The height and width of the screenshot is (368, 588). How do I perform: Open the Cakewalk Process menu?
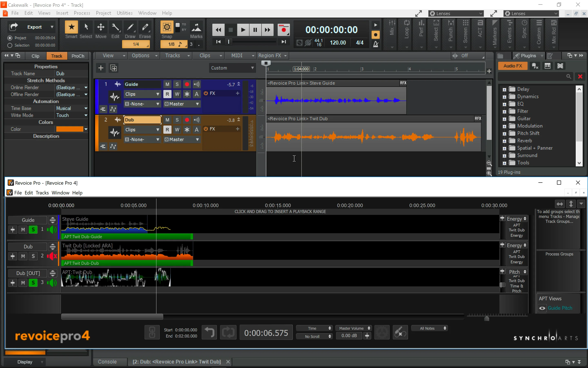pyautogui.click(x=82, y=13)
